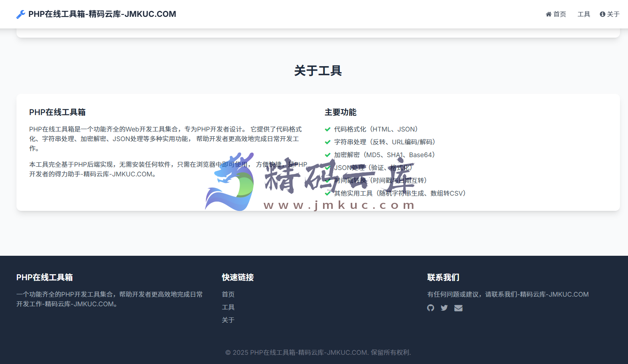Click the 关于工具 section heading
The image size is (628, 364).
318,71
